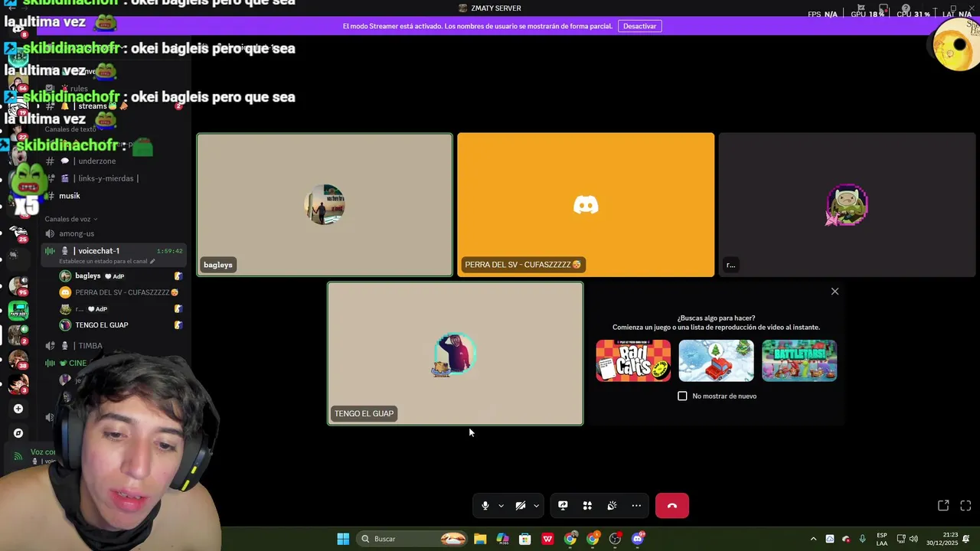Add a server plus button
This screenshot has width=980, height=551.
pos(18,409)
